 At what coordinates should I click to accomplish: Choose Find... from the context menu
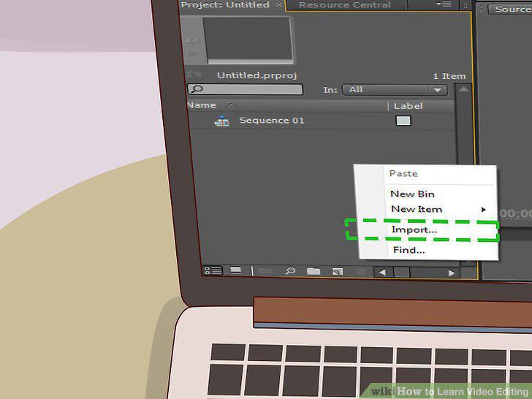point(408,251)
